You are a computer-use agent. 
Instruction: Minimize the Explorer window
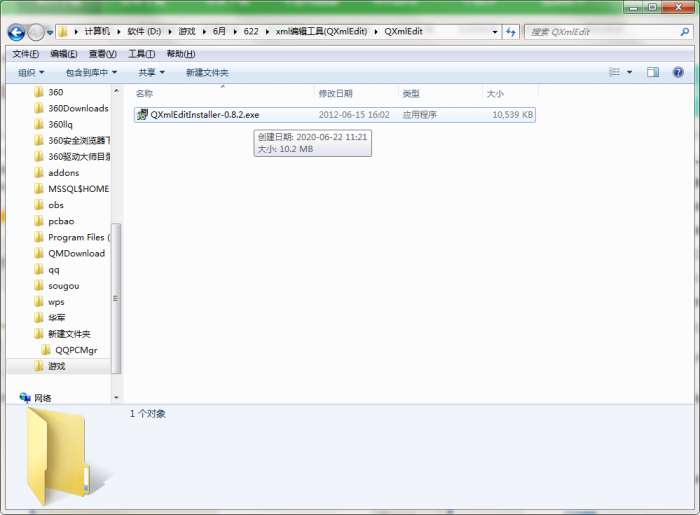(x=633, y=8)
